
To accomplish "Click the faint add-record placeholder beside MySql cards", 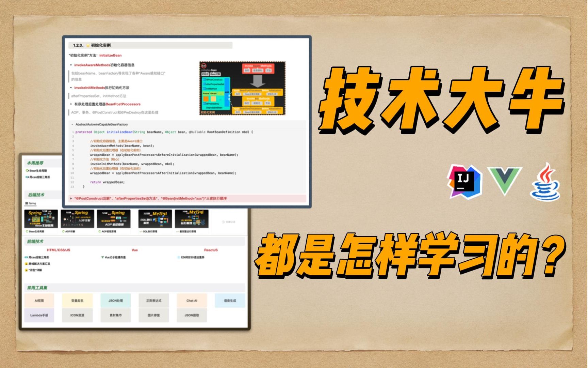I will (x=229, y=222).
